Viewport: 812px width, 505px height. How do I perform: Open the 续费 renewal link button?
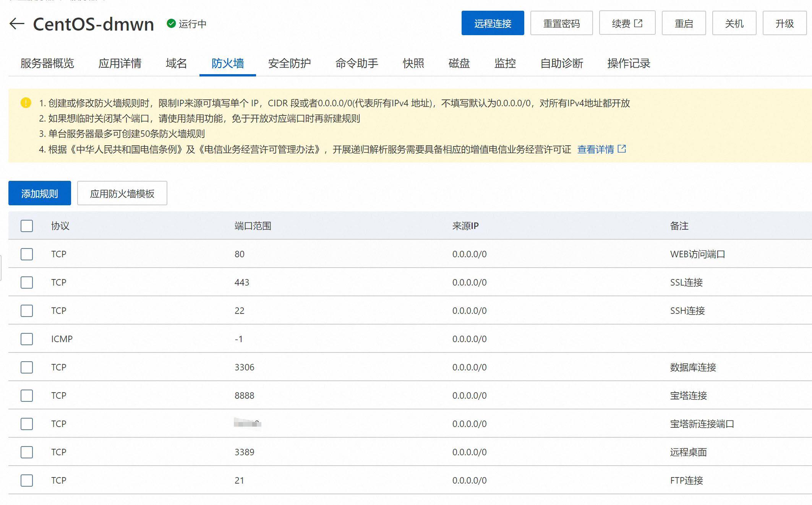627,23
